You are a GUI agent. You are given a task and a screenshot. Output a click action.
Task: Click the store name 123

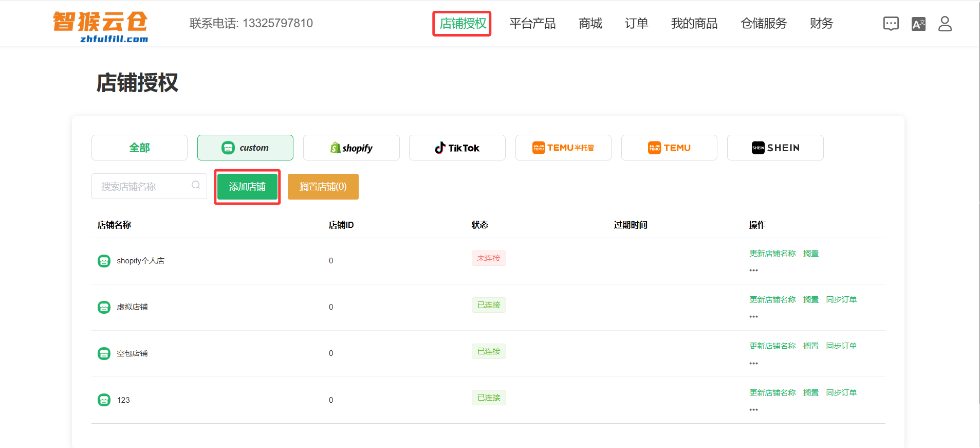click(x=123, y=400)
